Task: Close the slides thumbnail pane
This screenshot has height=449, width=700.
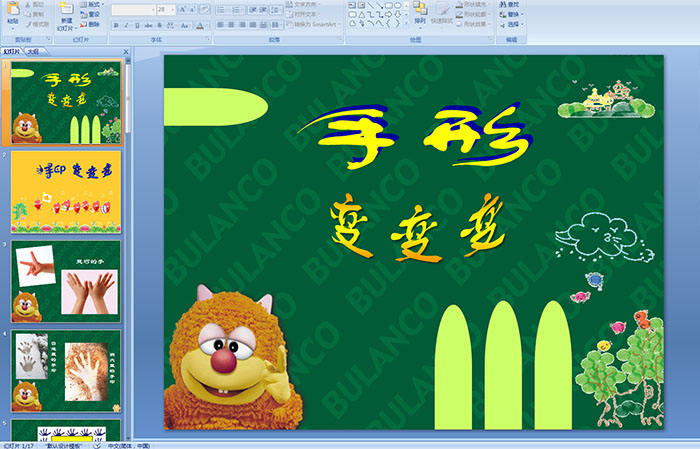Action: [126, 52]
